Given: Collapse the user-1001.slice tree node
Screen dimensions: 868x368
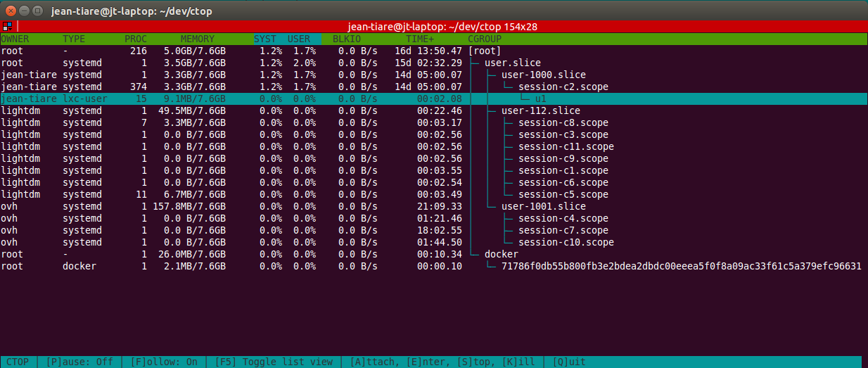Looking at the screenshot, I should (544, 206).
